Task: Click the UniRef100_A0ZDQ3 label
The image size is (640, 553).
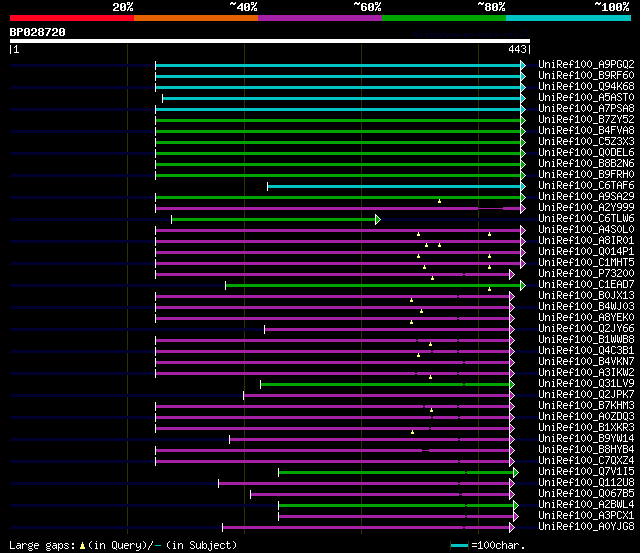Action: point(586,417)
